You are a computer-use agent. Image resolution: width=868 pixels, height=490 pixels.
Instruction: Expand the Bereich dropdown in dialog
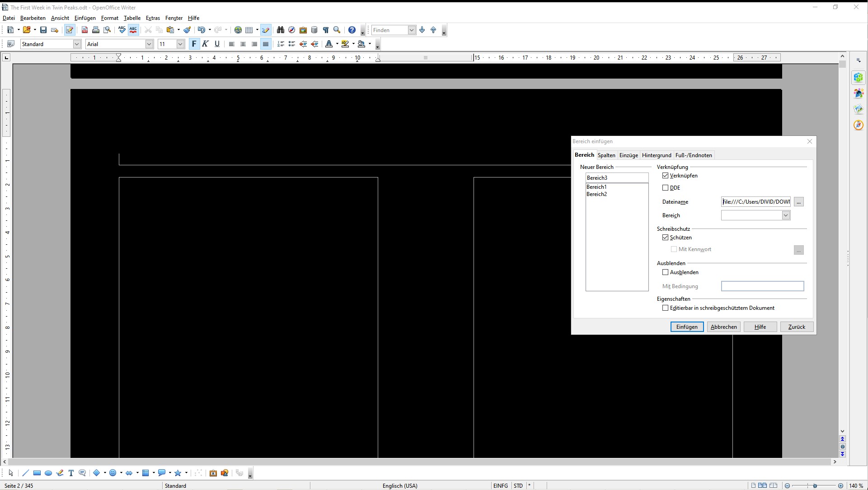786,215
